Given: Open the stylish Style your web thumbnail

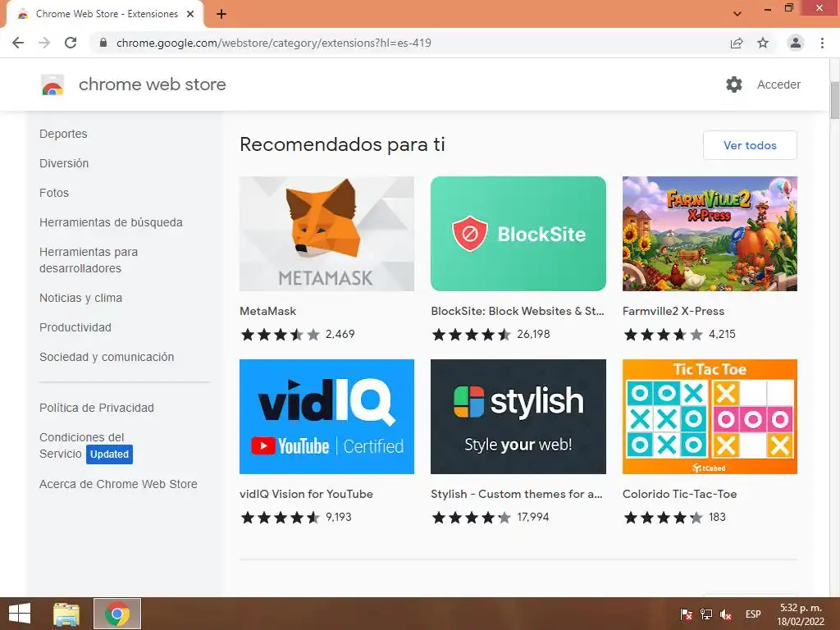Looking at the screenshot, I should pyautogui.click(x=518, y=416).
